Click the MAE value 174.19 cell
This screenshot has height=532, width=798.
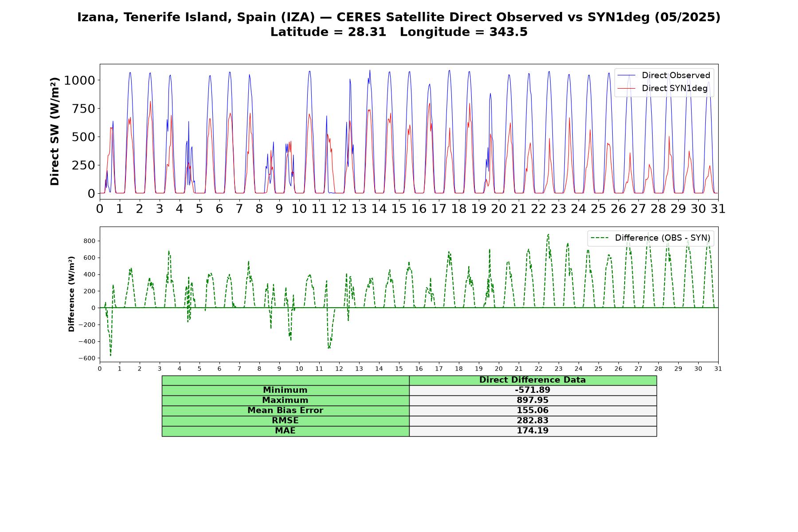coord(532,431)
